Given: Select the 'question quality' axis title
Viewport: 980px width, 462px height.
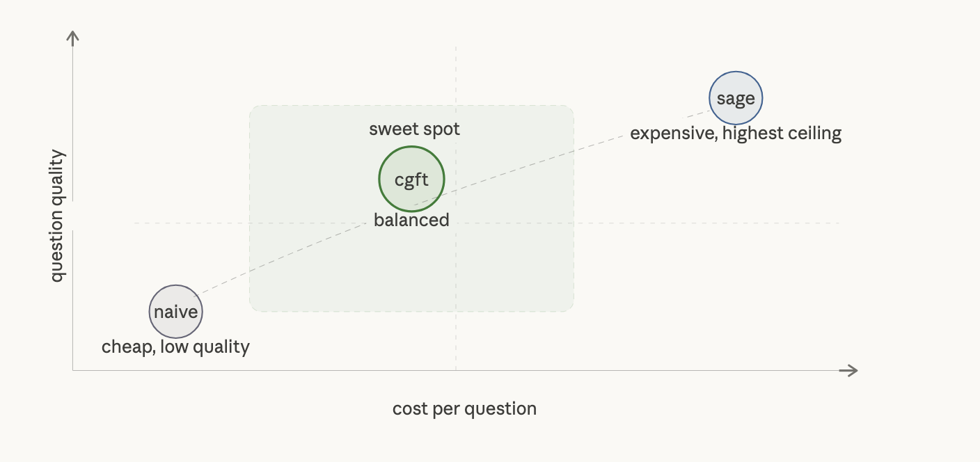Looking at the screenshot, I should (x=57, y=216).
